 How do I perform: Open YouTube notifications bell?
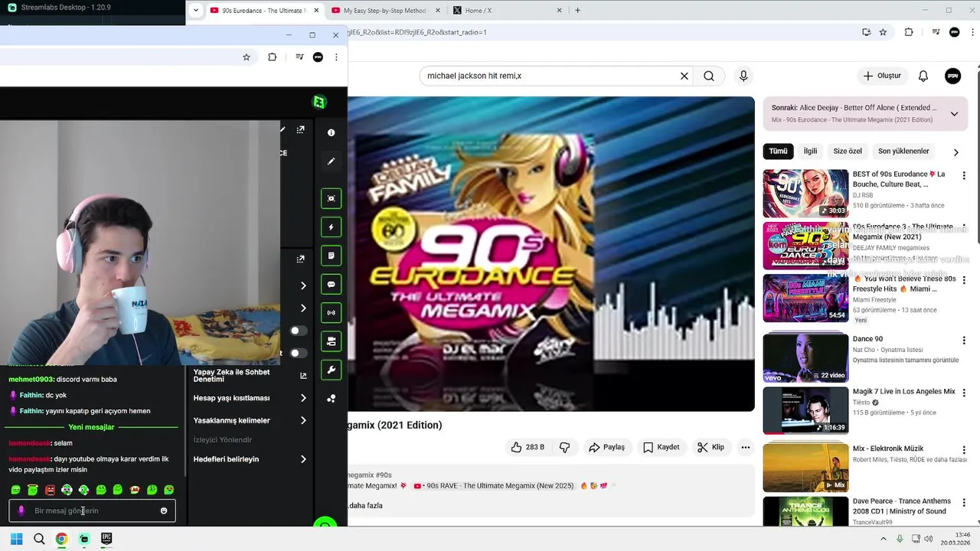[923, 76]
